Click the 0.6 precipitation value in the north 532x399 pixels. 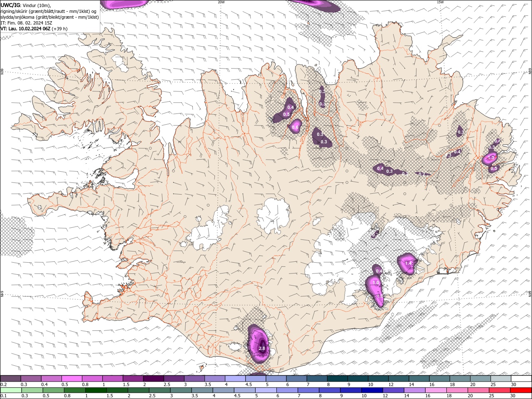[x=296, y=127]
